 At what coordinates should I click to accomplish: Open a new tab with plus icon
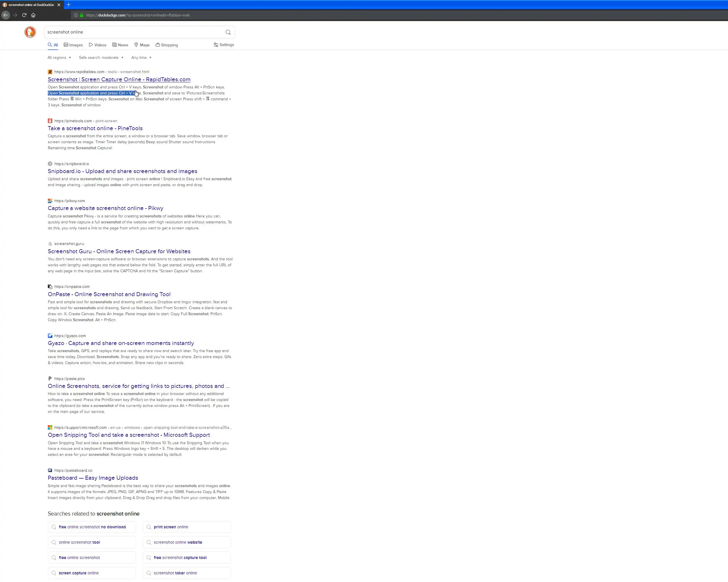[69, 5]
